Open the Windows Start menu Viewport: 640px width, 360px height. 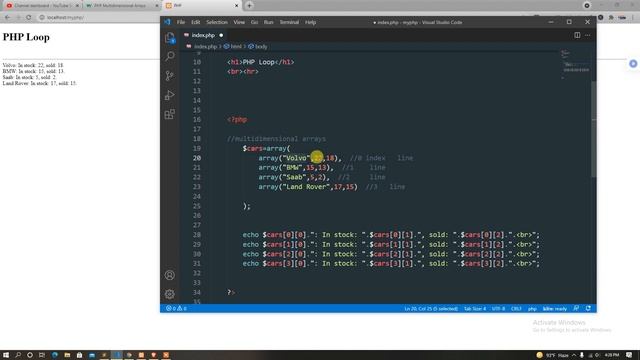click(6, 355)
